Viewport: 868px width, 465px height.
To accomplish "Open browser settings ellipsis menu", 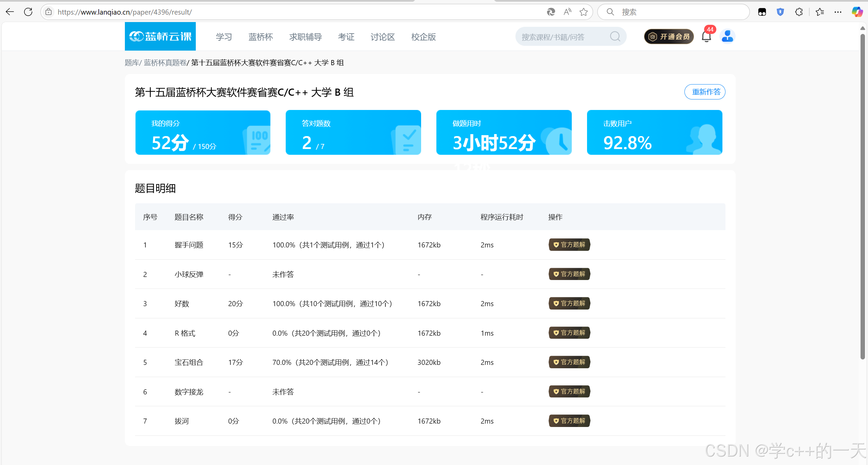I will (838, 12).
